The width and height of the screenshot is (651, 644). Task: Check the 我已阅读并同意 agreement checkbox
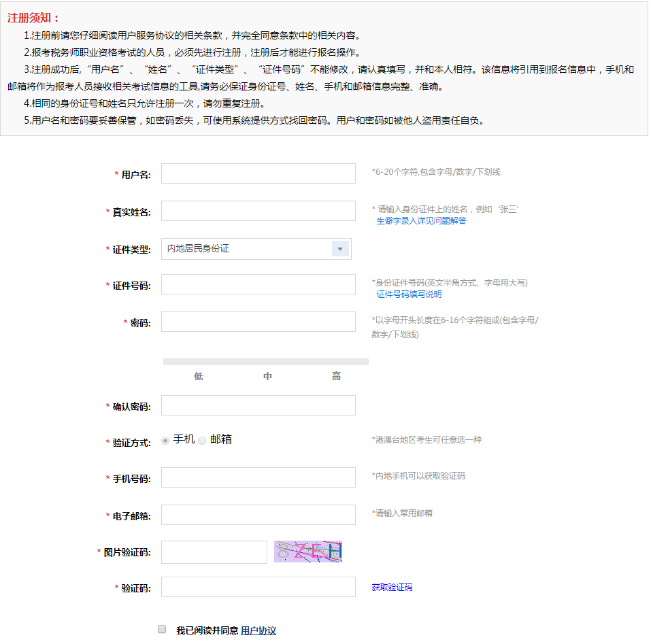(161, 628)
